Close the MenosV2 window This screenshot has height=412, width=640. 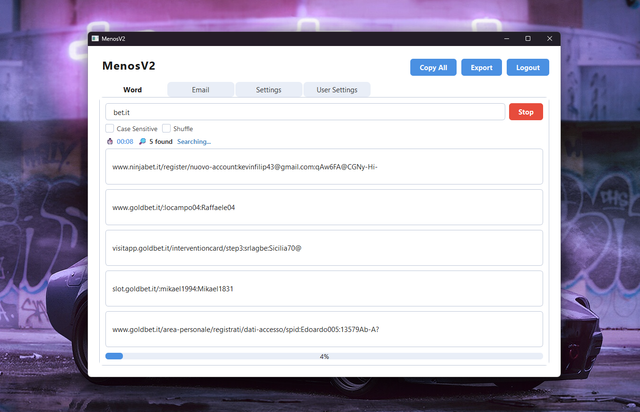[x=549, y=38]
